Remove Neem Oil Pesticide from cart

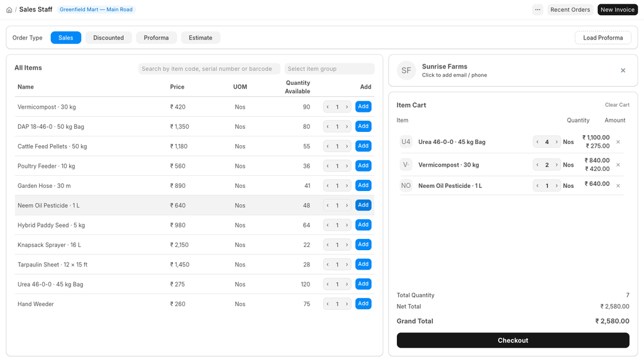pos(618,186)
